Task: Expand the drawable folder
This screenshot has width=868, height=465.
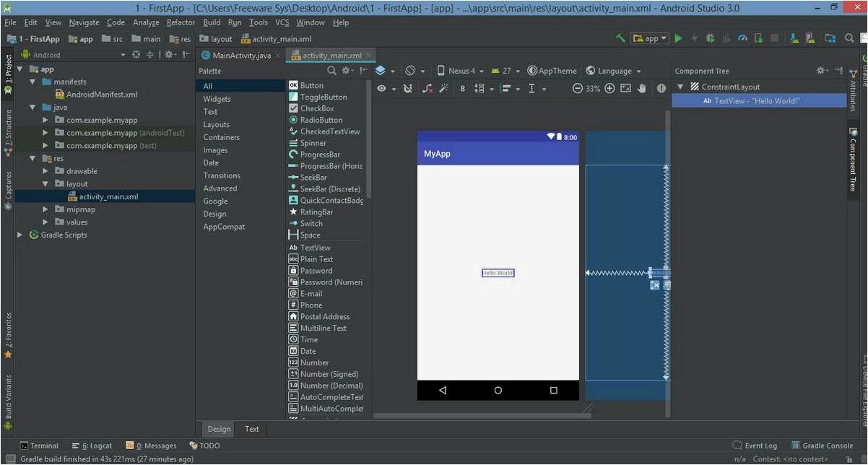Action: coord(46,171)
